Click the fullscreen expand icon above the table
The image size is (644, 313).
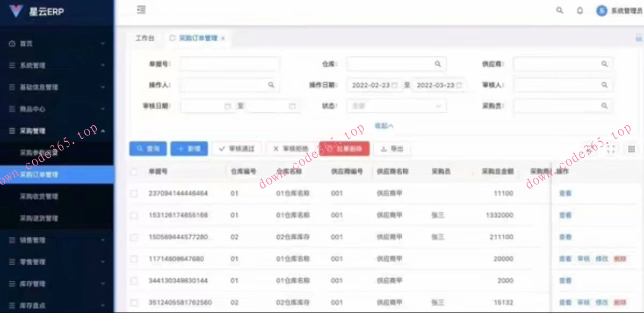click(x=611, y=149)
